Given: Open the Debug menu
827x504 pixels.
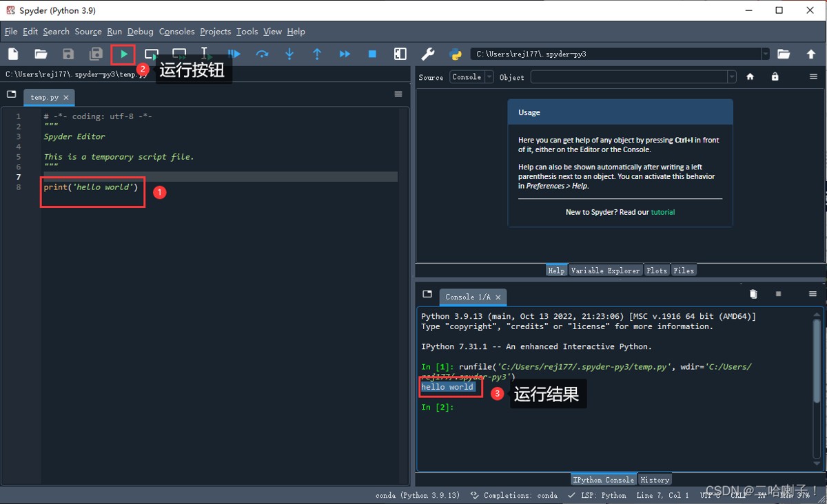Looking at the screenshot, I should coord(140,32).
